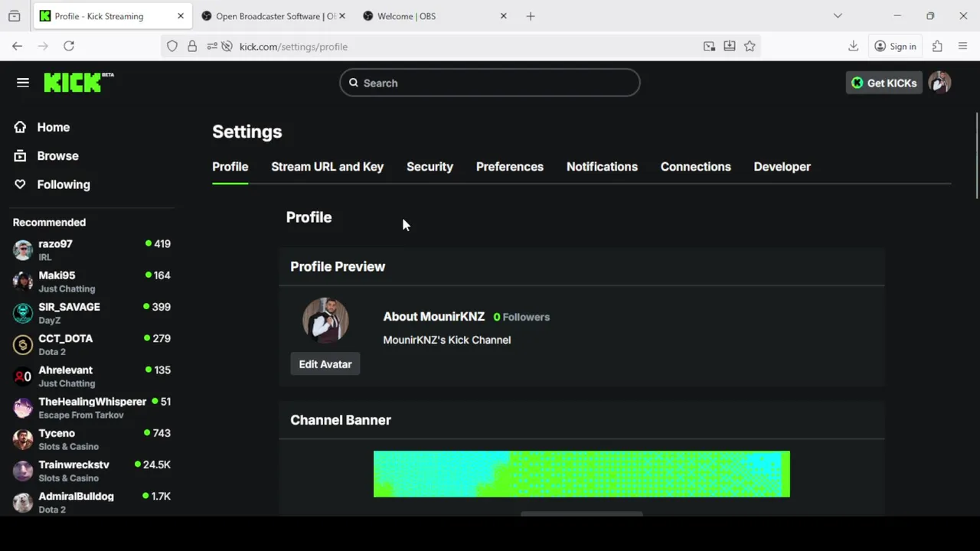Close the Welcome | OBS tab
This screenshot has height=551, width=980.
tap(503, 16)
